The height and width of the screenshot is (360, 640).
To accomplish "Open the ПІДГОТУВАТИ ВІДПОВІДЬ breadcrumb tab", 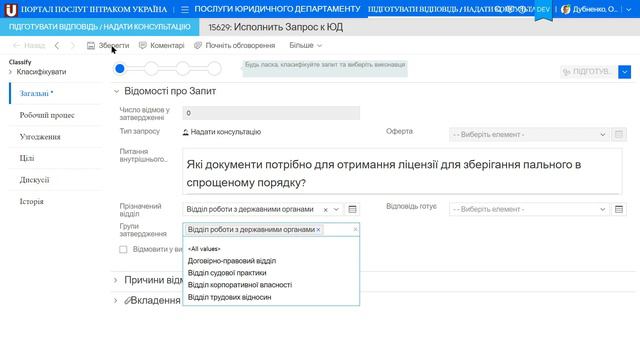I will pos(100,27).
